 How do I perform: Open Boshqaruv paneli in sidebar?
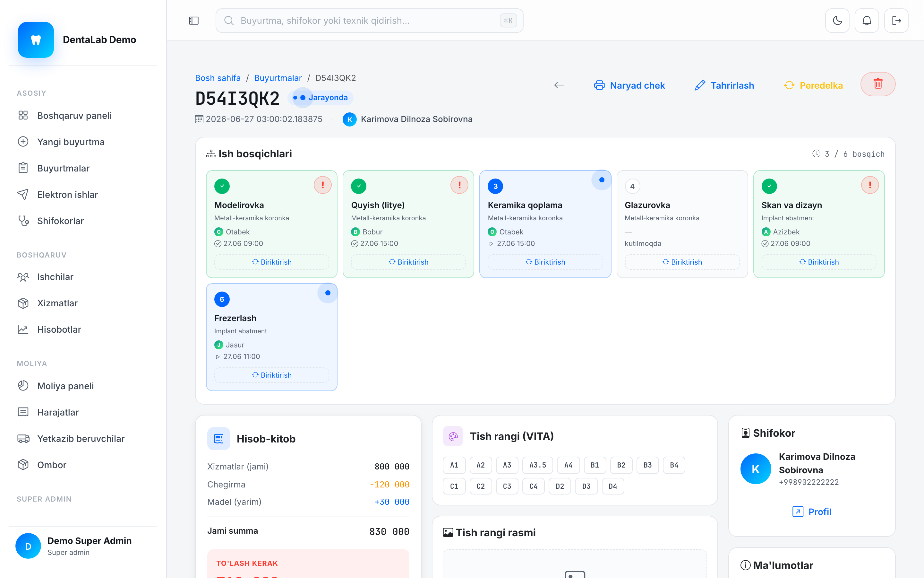point(83,116)
